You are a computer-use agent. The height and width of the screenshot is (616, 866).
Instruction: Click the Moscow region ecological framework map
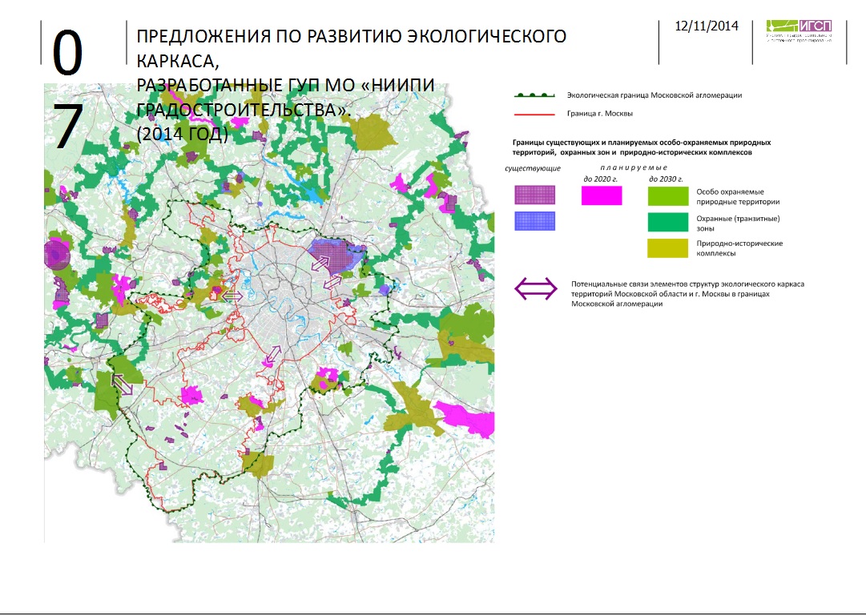tap(269, 312)
